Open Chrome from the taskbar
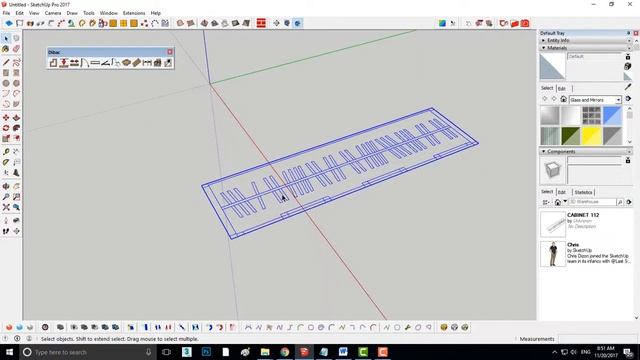The width and height of the screenshot is (640, 360). 284,352
